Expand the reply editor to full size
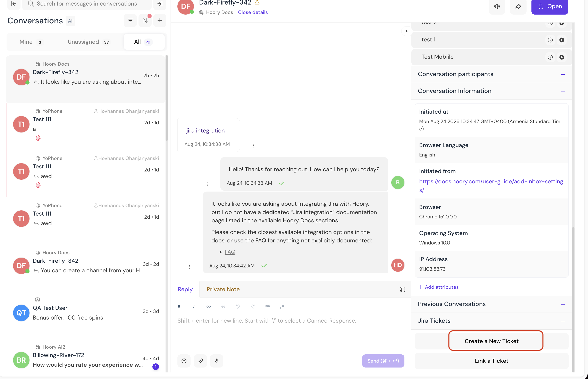This screenshot has height=379, width=588. [403, 289]
